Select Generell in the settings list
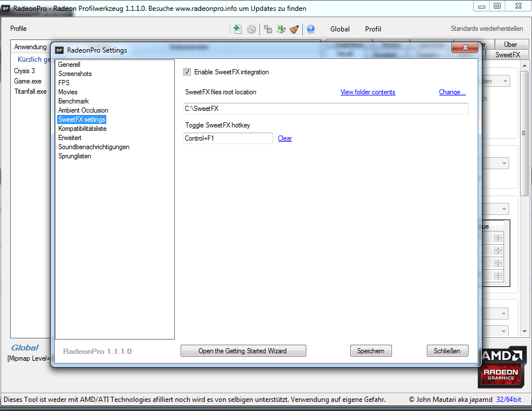 (69, 65)
